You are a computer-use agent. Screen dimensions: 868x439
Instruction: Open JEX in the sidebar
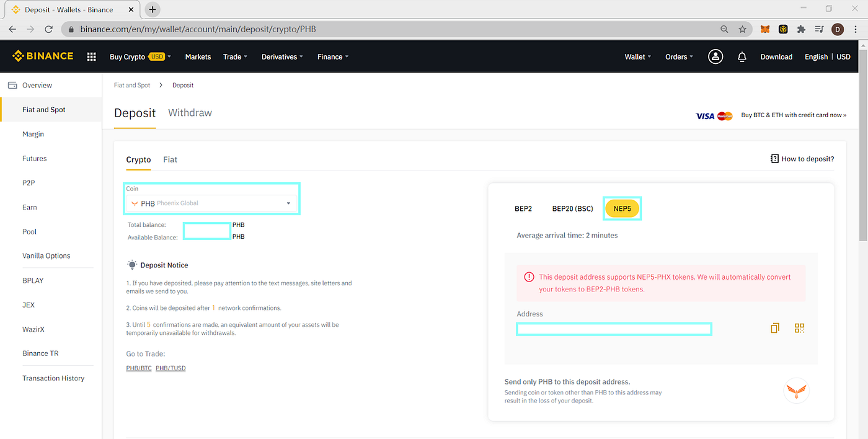click(29, 304)
